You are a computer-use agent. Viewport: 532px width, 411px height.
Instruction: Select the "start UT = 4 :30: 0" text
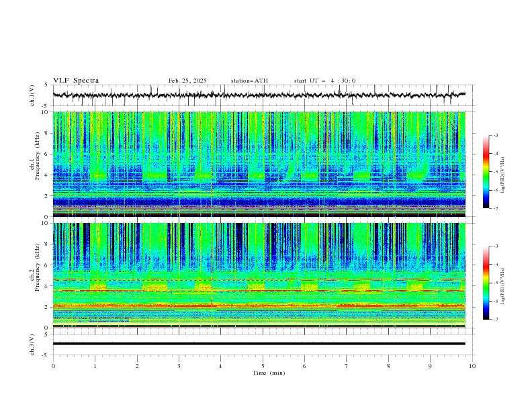tap(324, 81)
